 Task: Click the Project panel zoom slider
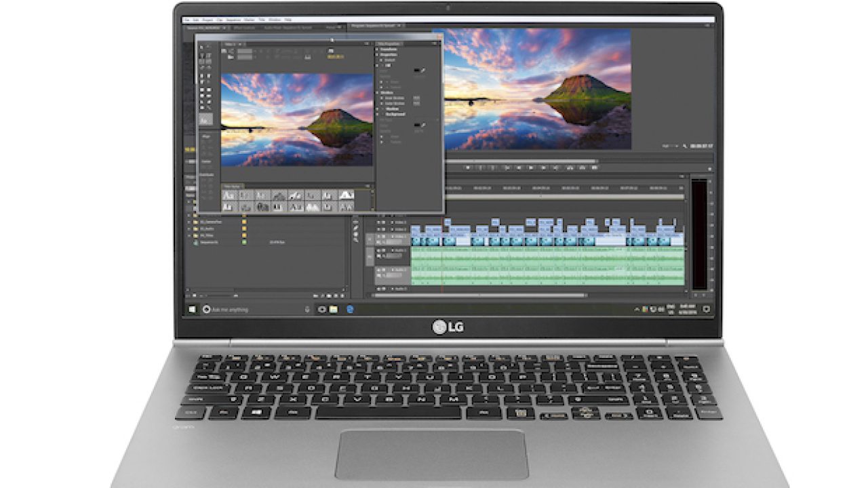coord(221,296)
